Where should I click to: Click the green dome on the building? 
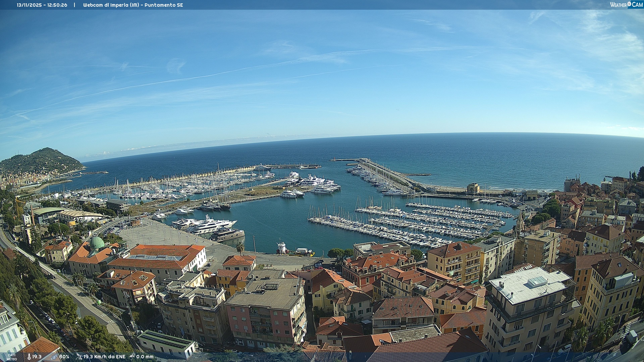97,243
